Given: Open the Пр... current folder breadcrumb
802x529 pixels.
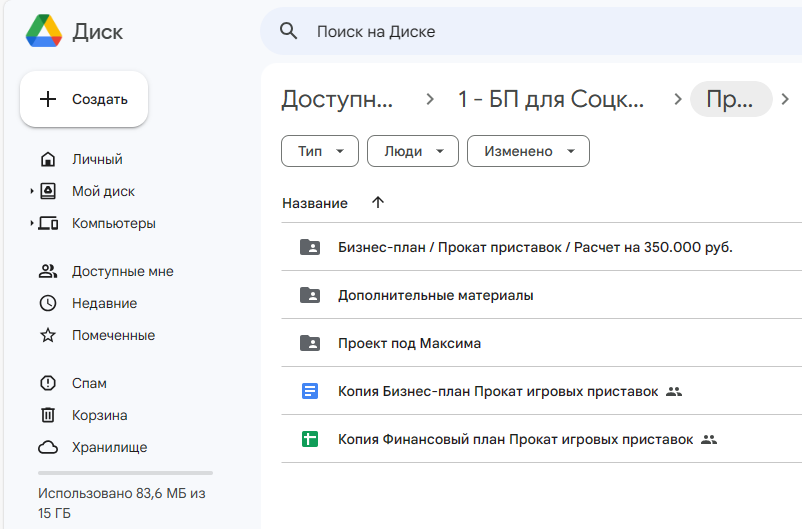Looking at the screenshot, I should pos(730,99).
